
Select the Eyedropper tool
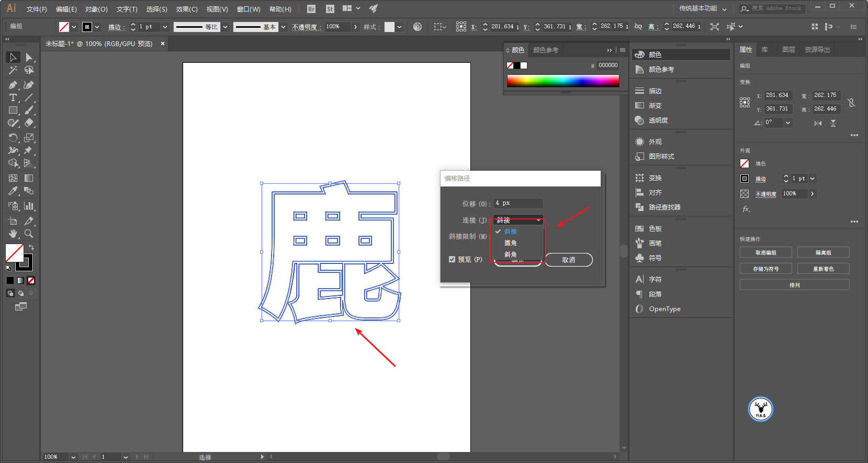[x=13, y=191]
